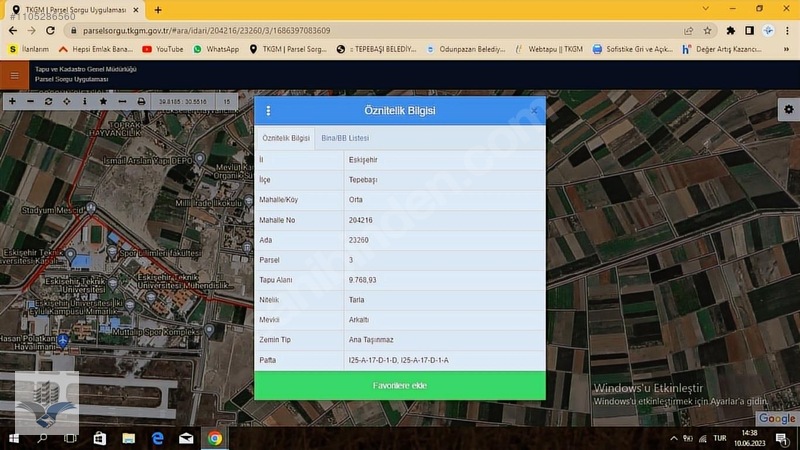Zoom in with the map plus tool
Image resolution: width=800 pixels, height=450 pixels.
tap(12, 102)
